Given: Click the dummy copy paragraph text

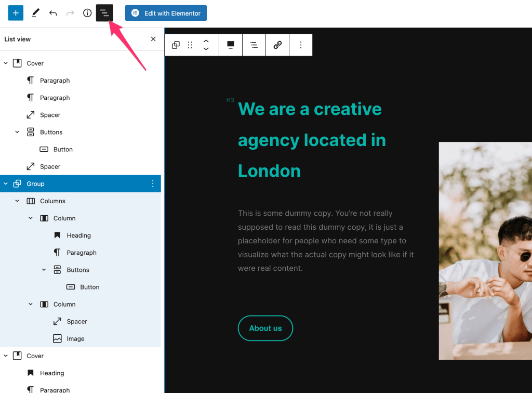Looking at the screenshot, I should [x=326, y=241].
